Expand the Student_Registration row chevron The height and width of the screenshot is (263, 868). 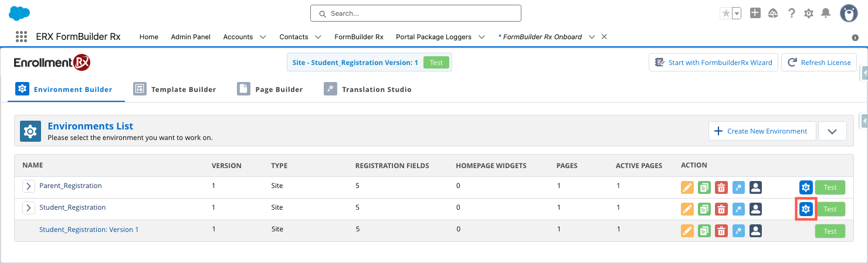28,208
